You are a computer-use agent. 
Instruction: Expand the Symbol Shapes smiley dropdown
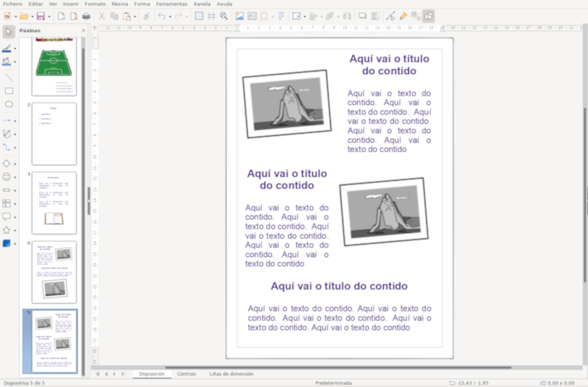coord(16,177)
